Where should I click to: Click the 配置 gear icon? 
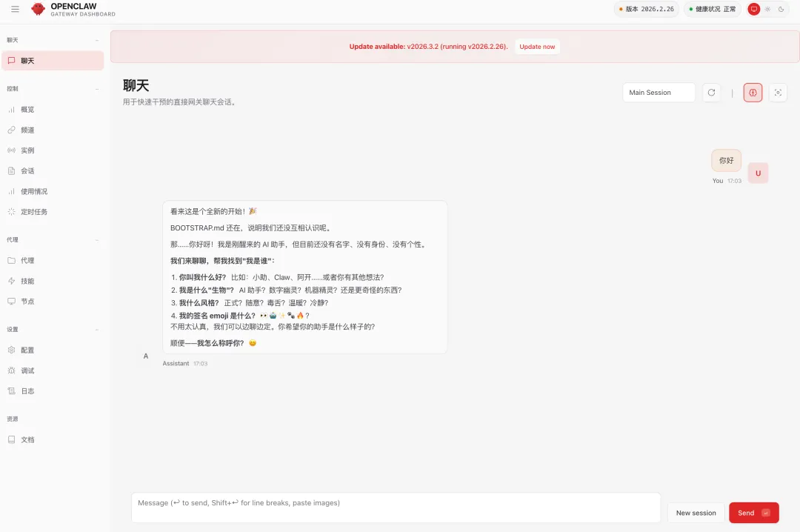pyautogui.click(x=11, y=350)
